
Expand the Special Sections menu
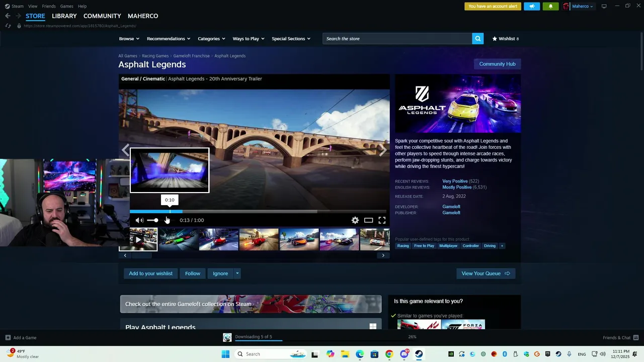[x=291, y=39]
